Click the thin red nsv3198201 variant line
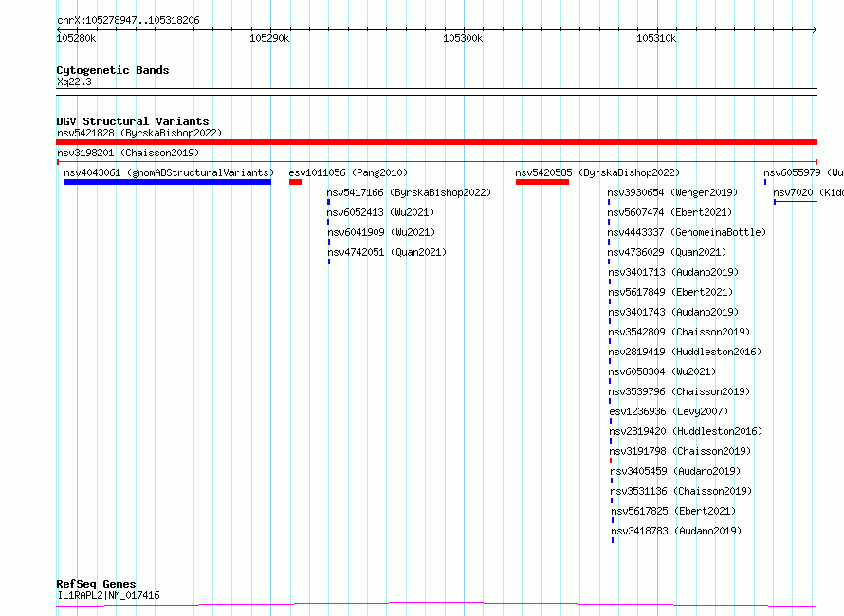 click(436, 161)
